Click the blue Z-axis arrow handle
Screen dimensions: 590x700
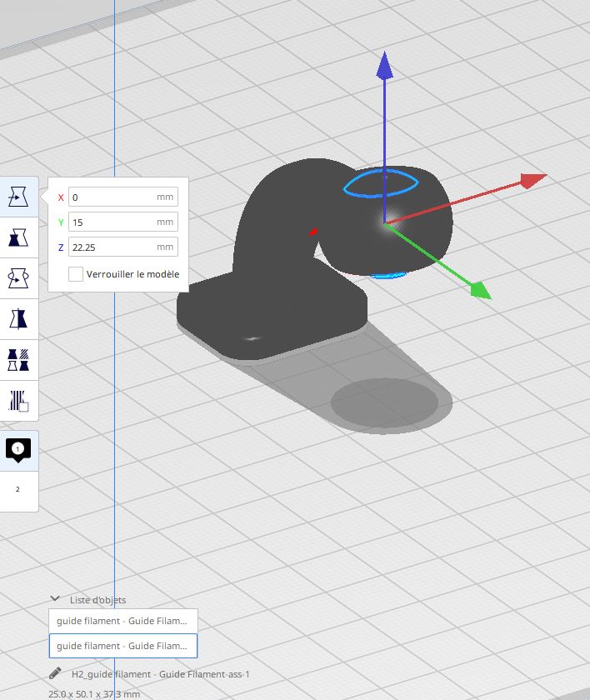384,65
